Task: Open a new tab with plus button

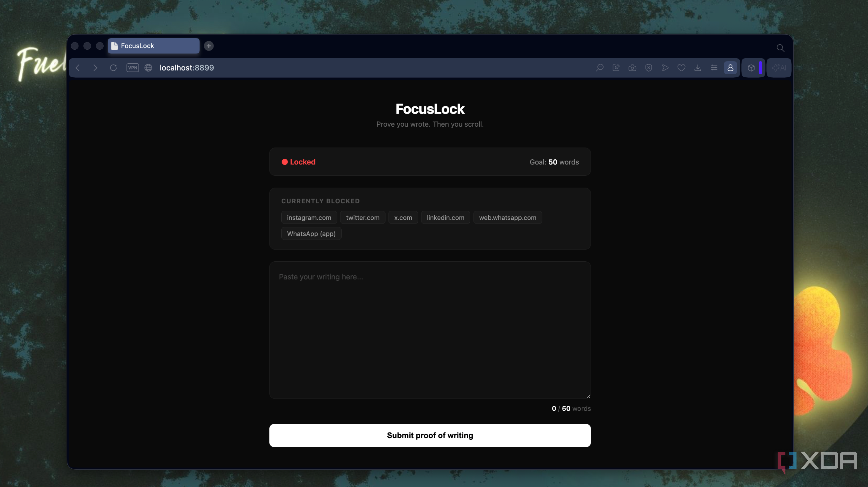Action: coord(209,46)
